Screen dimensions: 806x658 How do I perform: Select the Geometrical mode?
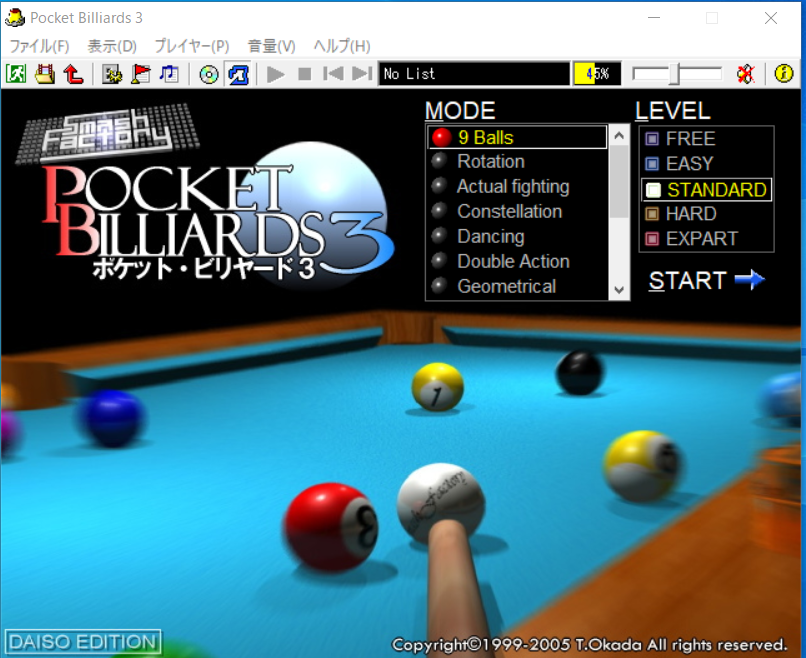pos(517,286)
